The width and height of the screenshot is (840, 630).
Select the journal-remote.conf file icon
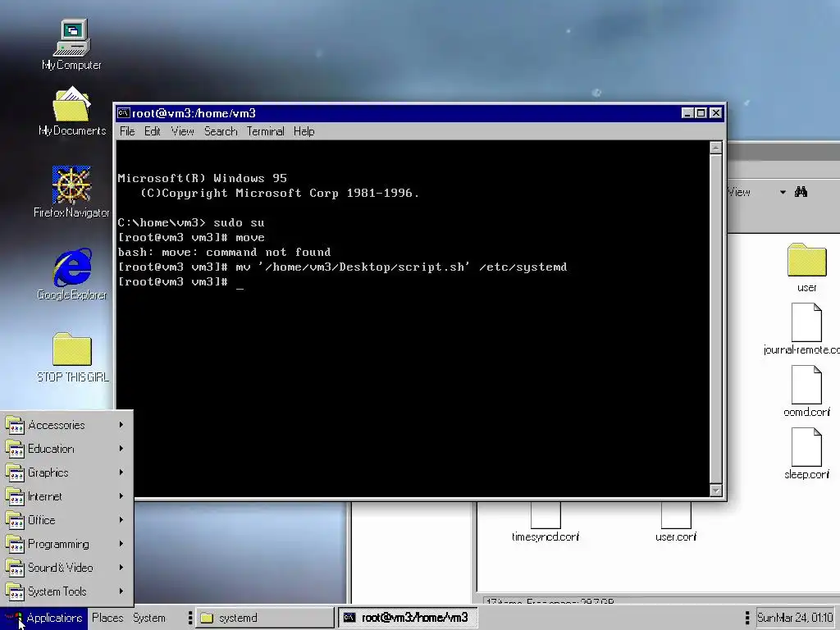[806, 322]
